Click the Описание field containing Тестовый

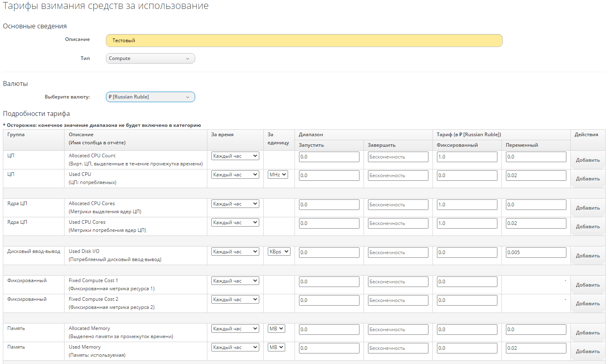(304, 41)
